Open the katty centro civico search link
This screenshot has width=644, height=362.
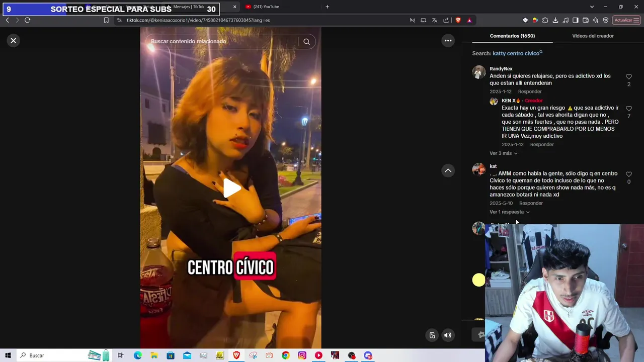517,53
